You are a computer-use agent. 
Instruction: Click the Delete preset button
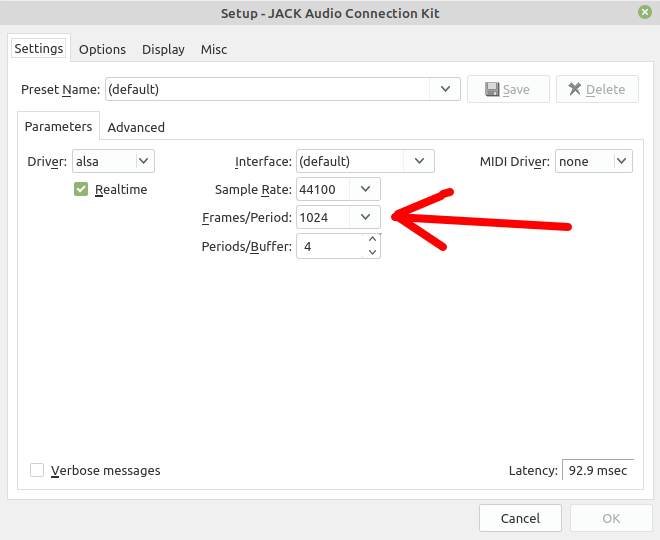pyautogui.click(x=597, y=89)
